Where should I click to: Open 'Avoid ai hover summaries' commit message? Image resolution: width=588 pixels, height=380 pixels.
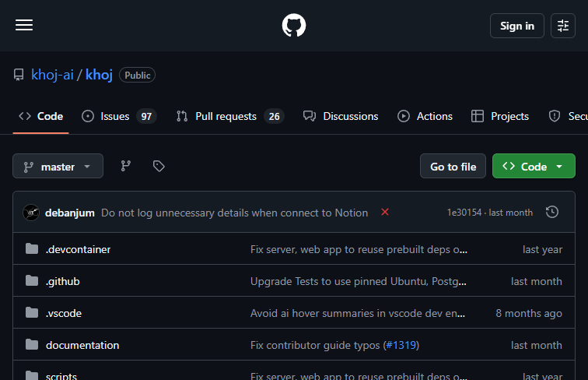click(x=358, y=314)
